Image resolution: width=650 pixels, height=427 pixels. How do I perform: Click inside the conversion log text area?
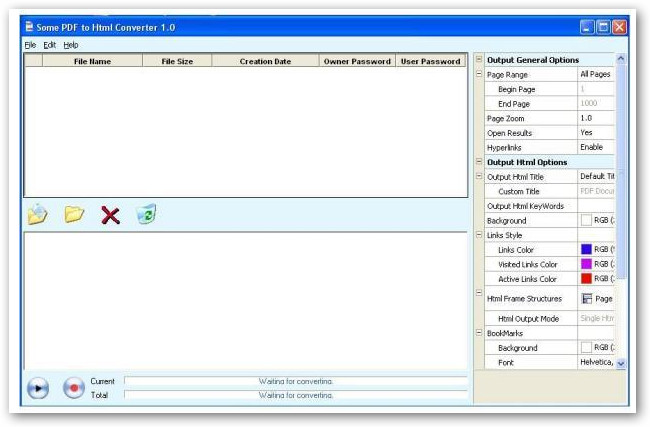coord(245,301)
